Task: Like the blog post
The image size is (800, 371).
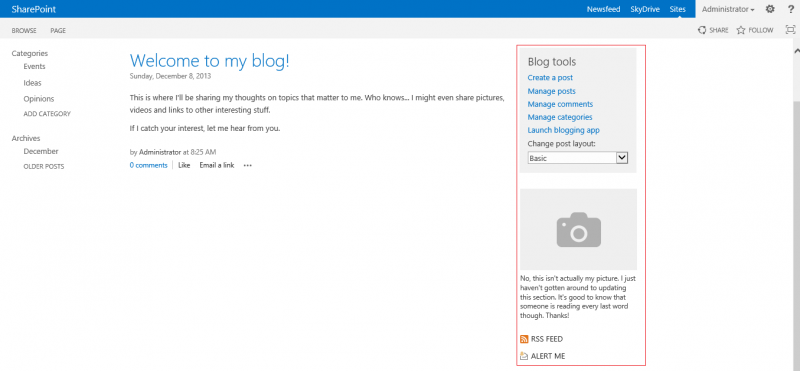Action: [184, 165]
